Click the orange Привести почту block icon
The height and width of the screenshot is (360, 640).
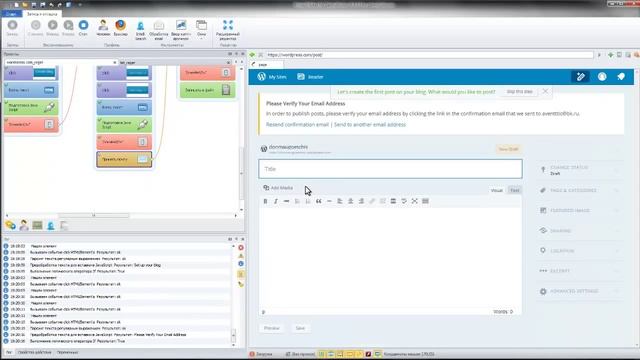tap(142, 159)
